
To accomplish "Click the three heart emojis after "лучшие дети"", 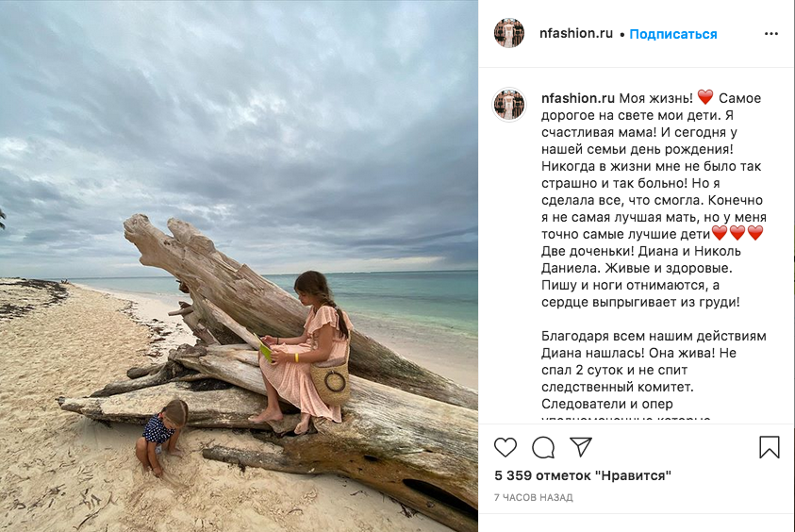I will pos(737,232).
